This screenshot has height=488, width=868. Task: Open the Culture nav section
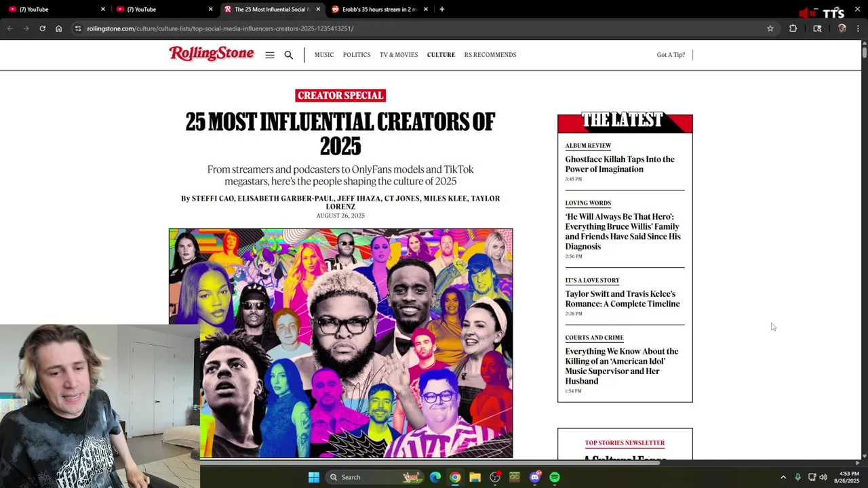point(441,55)
